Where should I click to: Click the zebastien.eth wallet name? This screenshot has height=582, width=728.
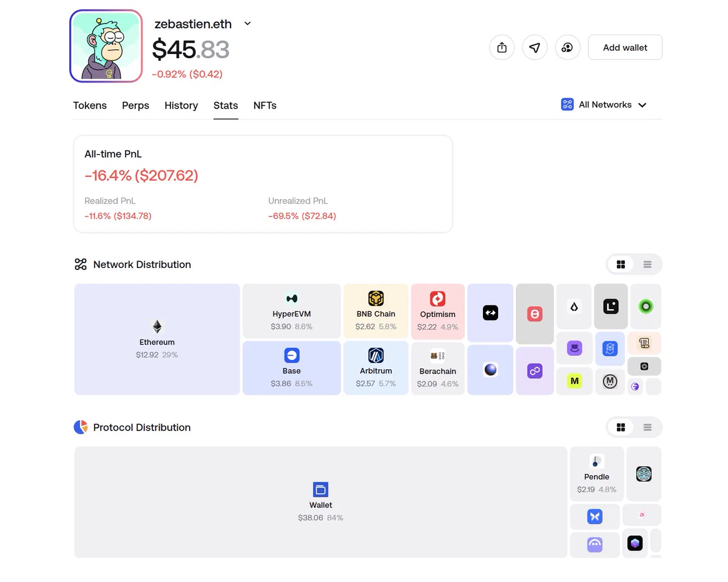point(193,24)
